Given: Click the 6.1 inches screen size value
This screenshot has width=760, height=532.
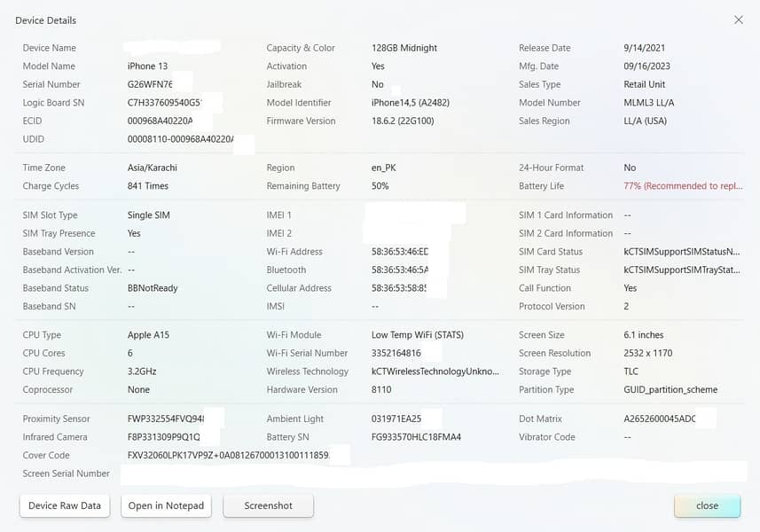Looking at the screenshot, I should [644, 335].
